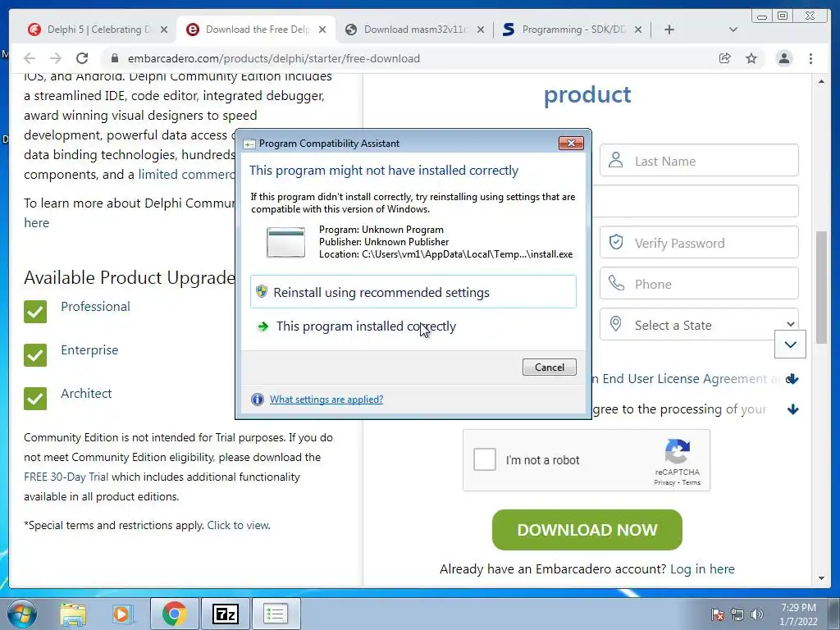Share this page via the share icon
The image size is (840, 630).
coord(724,58)
